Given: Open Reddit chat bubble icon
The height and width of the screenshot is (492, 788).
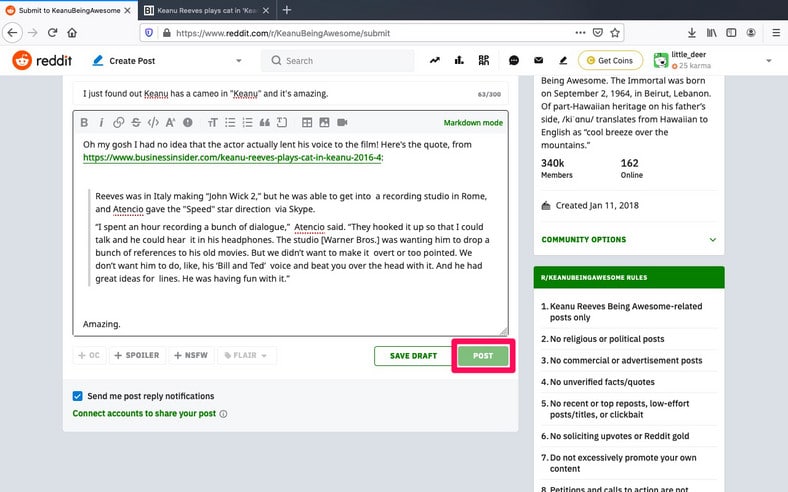Looking at the screenshot, I should click(514, 60).
